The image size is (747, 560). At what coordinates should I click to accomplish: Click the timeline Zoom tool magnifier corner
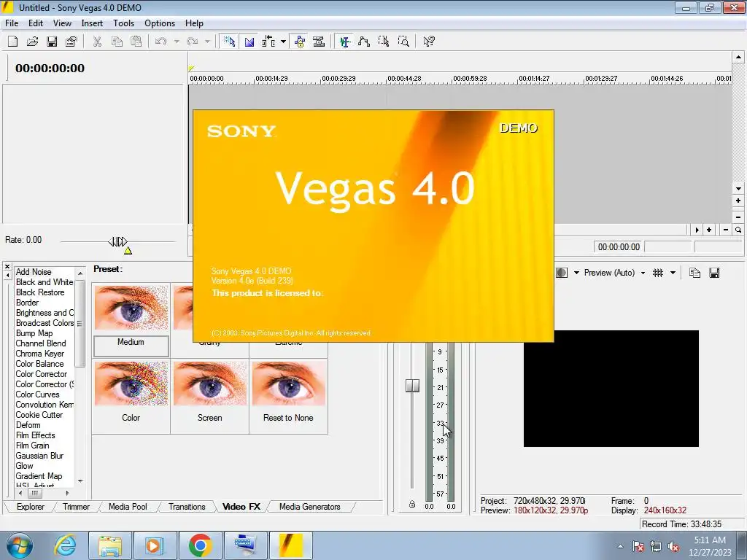[x=738, y=230]
